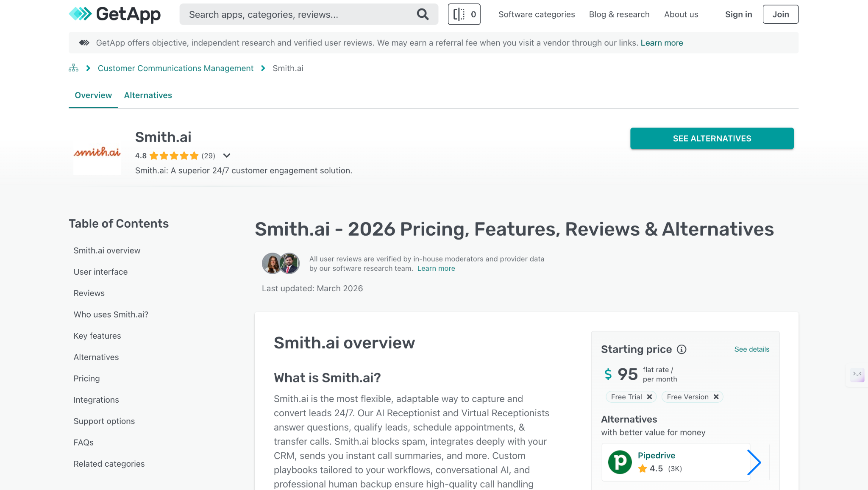Click the Free Trial tag
Image resolution: width=868 pixels, height=490 pixels.
(631, 397)
